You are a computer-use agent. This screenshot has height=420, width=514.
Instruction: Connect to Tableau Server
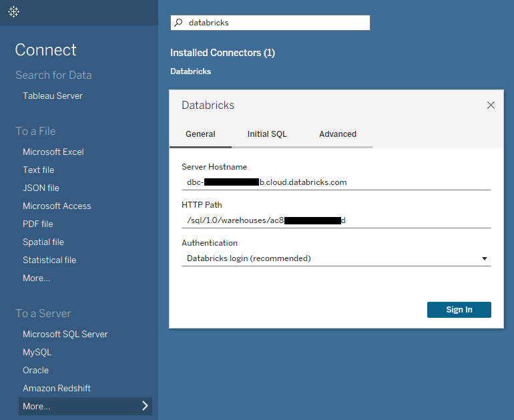(53, 95)
